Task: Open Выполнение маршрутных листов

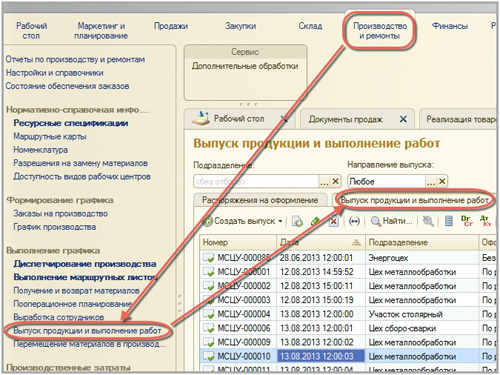Action: pyautogui.click(x=85, y=277)
